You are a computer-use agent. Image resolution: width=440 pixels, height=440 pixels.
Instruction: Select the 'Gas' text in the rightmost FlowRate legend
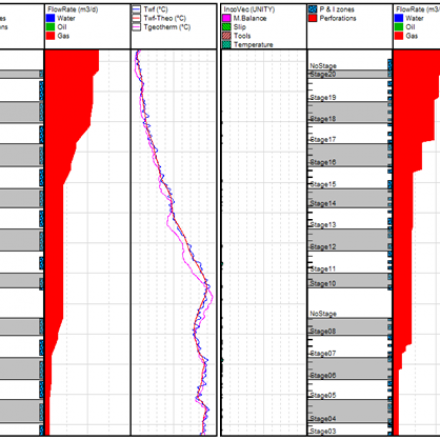(x=412, y=36)
